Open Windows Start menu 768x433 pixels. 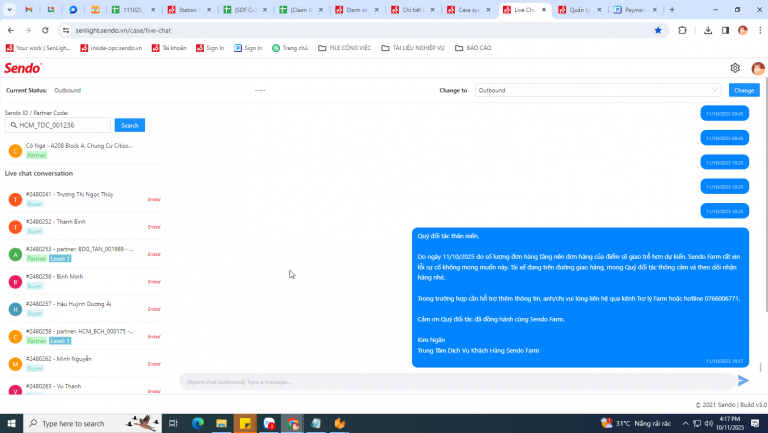11,423
